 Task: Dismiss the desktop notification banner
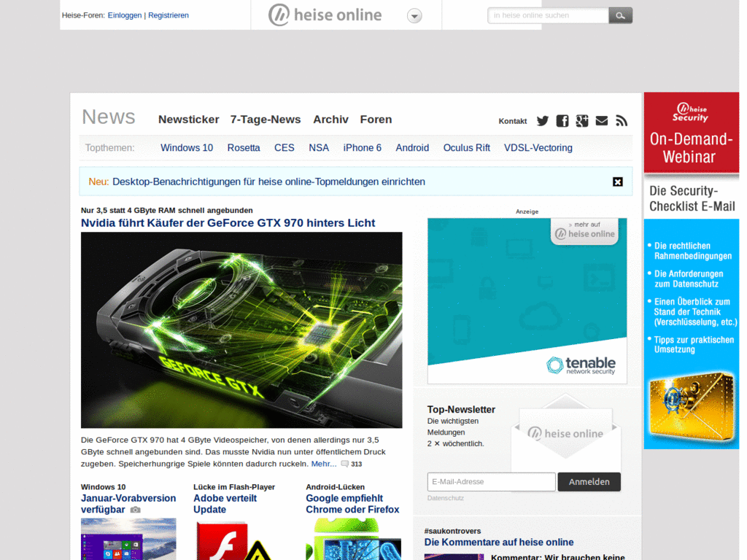617,182
